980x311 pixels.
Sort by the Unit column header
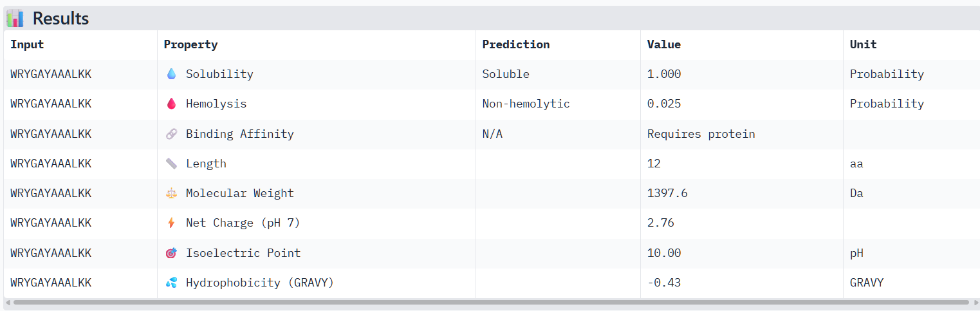click(863, 44)
